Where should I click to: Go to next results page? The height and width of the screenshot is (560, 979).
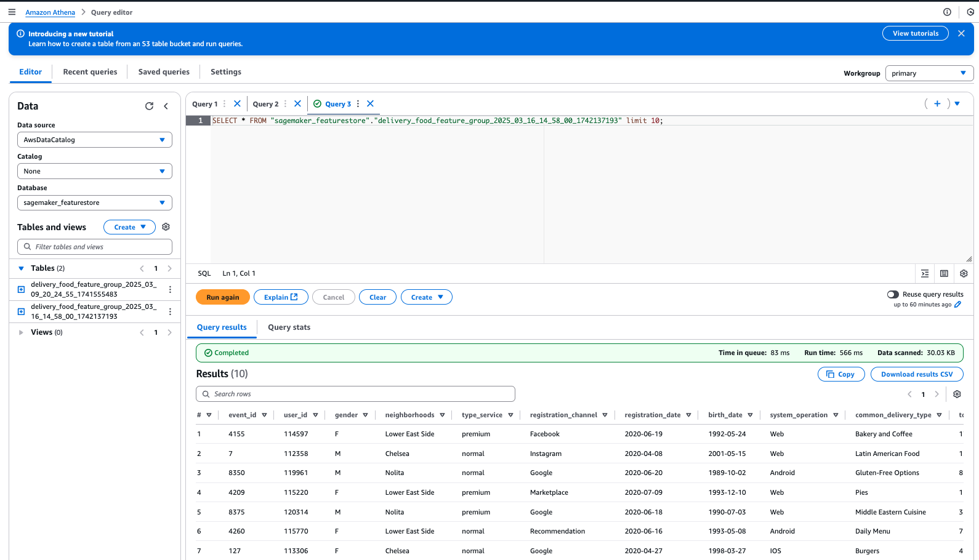[937, 394]
